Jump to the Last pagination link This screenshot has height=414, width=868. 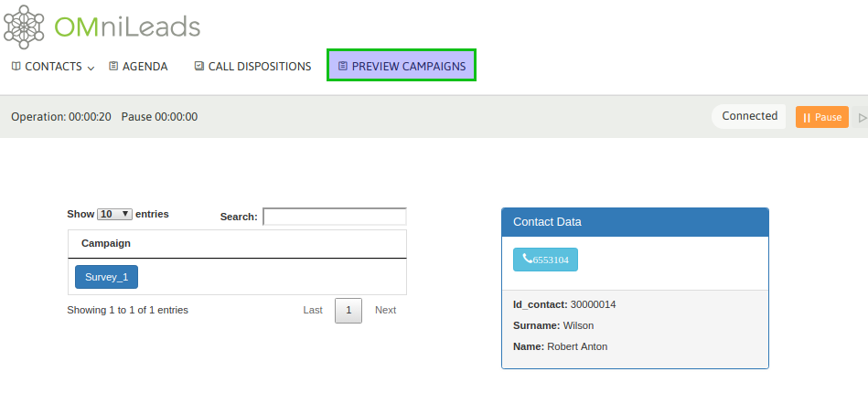click(313, 310)
